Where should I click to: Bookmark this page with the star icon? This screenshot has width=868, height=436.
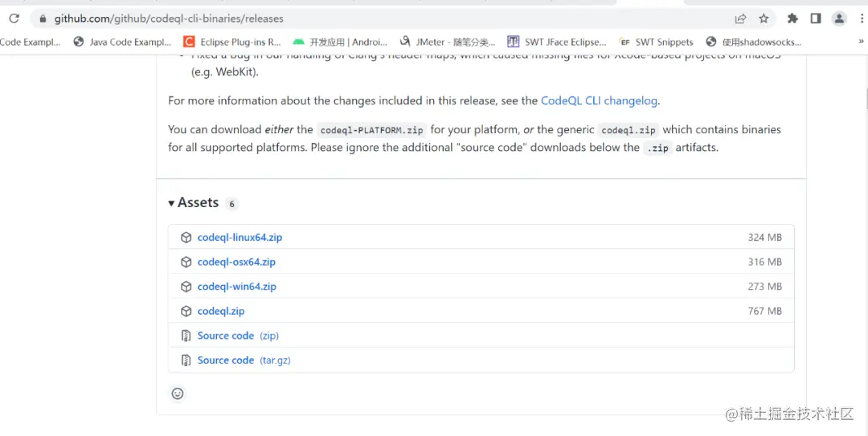764,18
